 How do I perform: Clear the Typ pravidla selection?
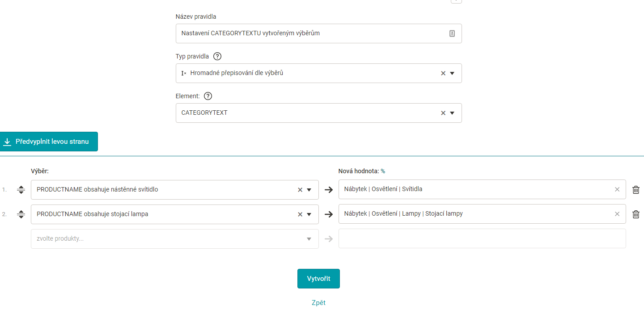pyautogui.click(x=443, y=73)
